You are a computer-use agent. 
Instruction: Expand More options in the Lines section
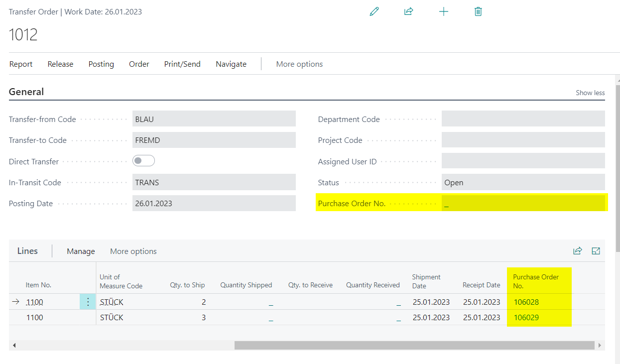[133, 251]
